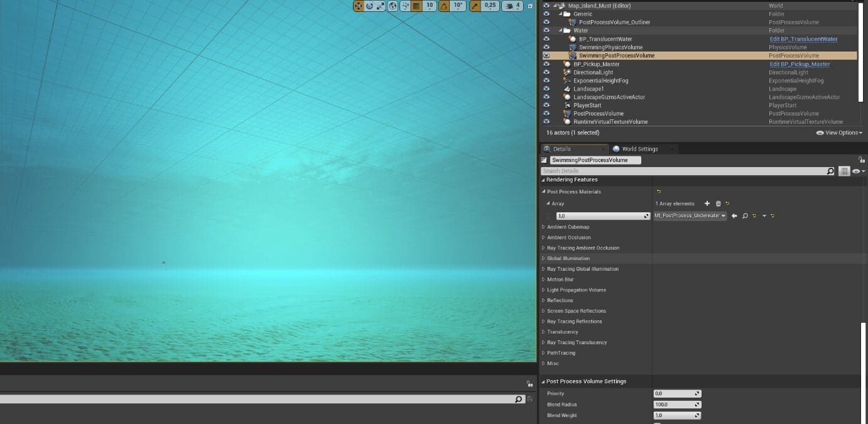868x424 pixels.
Task: Click the Edit BP_TranslucentWater link
Action: [x=803, y=39]
